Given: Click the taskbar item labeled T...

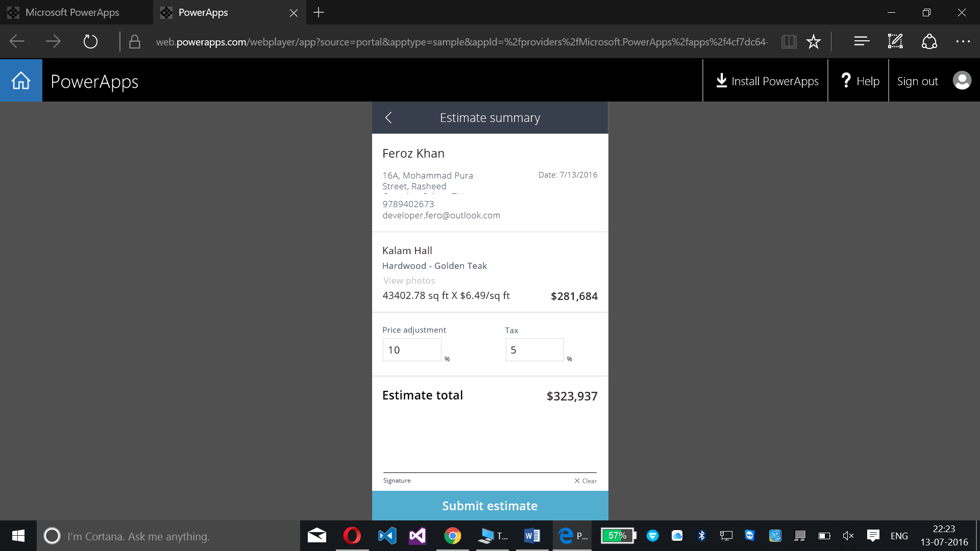Looking at the screenshot, I should [x=493, y=536].
